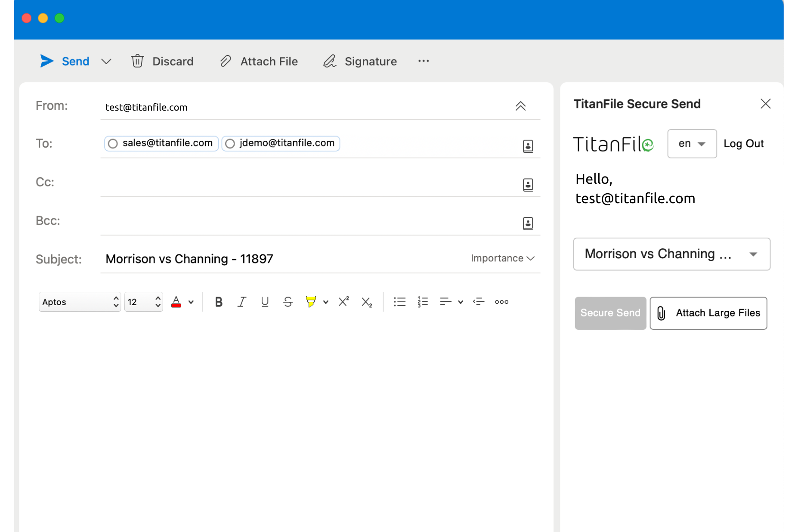
Task: Toggle italic formatting
Action: 242,302
